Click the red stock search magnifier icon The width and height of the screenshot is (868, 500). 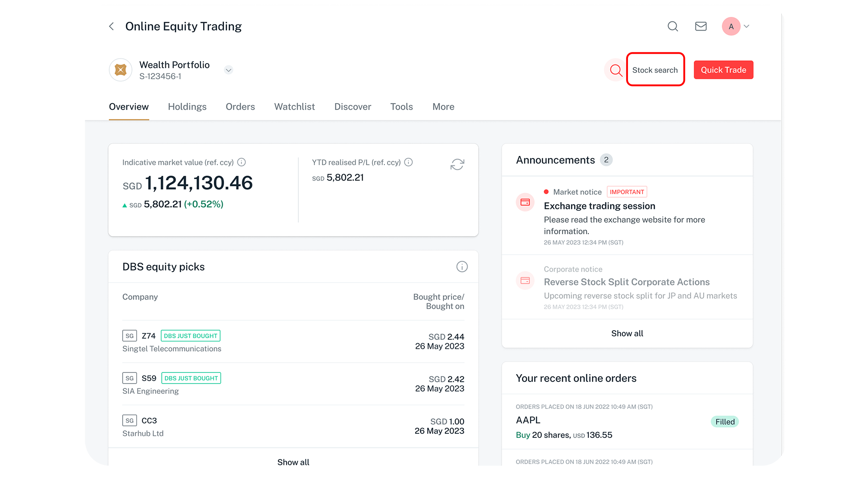coord(616,70)
